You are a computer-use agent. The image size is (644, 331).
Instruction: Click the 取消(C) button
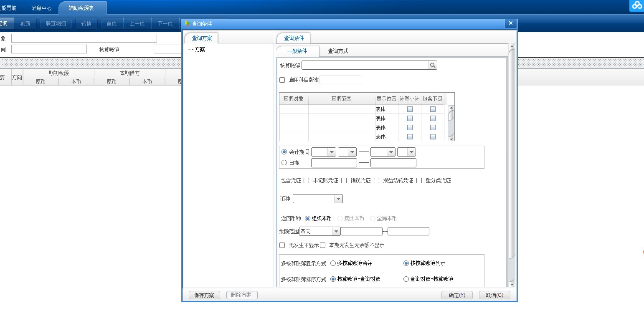[x=494, y=295]
